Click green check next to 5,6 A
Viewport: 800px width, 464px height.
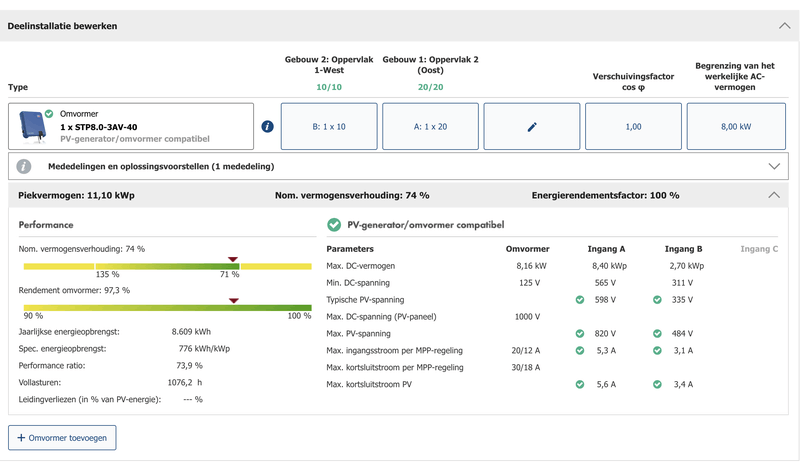tap(580, 384)
